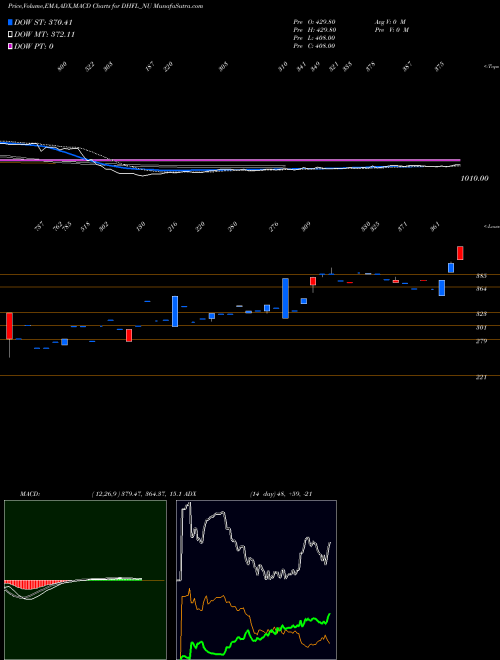Click the MACD: heading above the green panel
This screenshot has height=660, width=500.
coord(30,494)
